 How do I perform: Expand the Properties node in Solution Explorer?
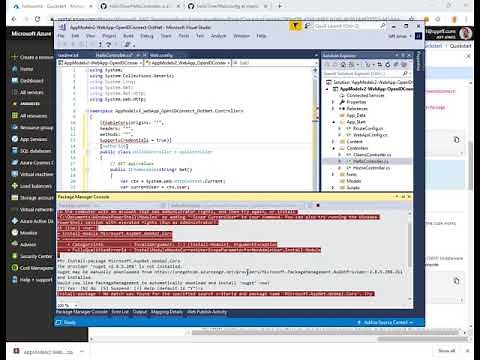pos(333,102)
